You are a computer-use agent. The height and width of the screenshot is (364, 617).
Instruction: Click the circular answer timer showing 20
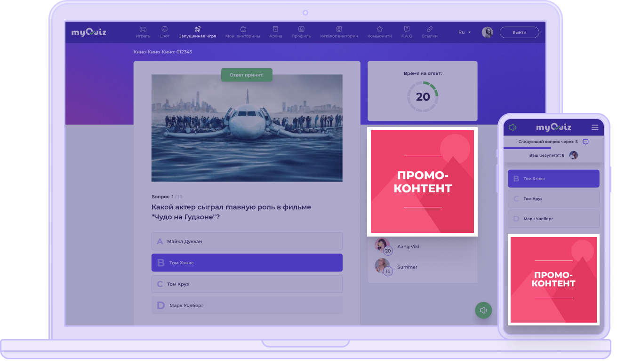(423, 97)
